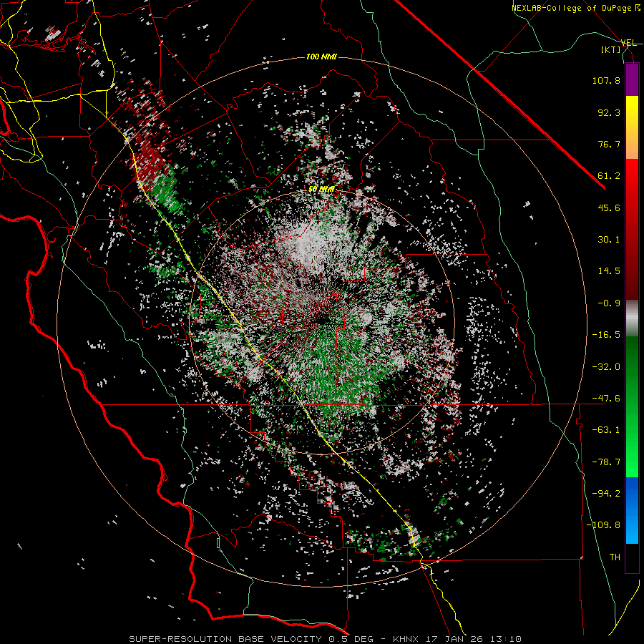Click the 92.3 scale value
Screen dimensions: 644x644
pyautogui.click(x=609, y=112)
